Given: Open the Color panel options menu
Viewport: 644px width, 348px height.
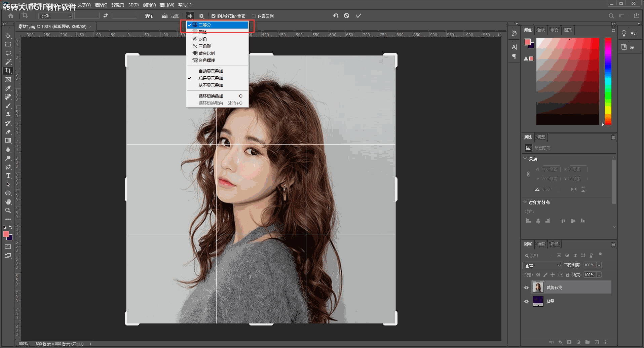Looking at the screenshot, I should [613, 30].
